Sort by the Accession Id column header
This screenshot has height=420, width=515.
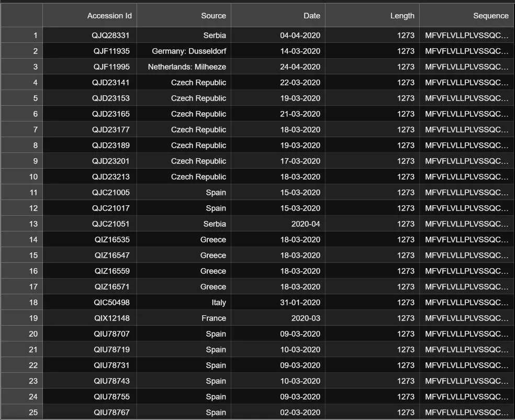[89, 15]
